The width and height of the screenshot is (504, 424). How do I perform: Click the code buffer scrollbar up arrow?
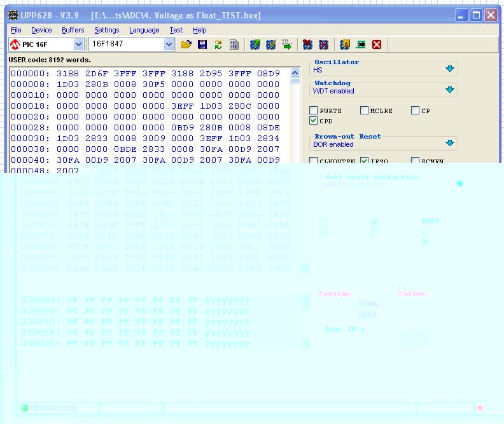[x=295, y=72]
